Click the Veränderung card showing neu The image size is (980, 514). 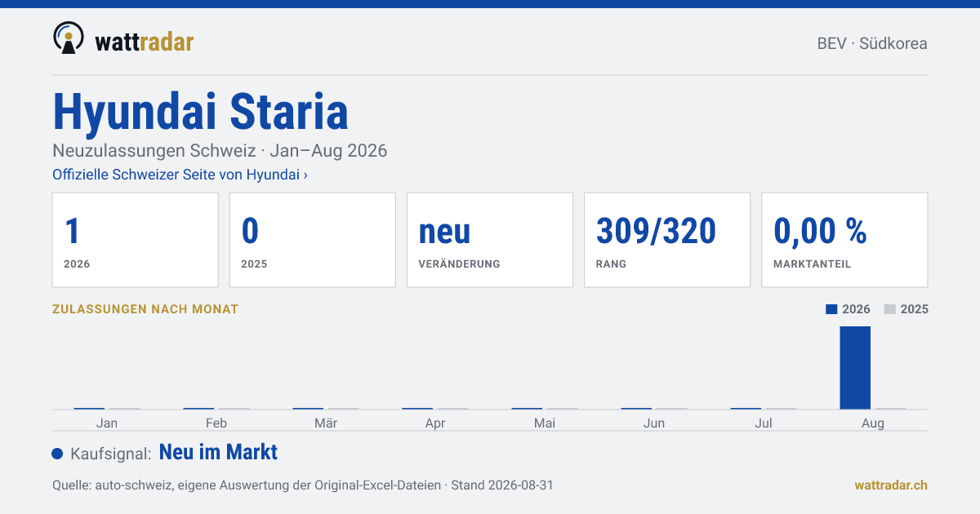click(490, 240)
